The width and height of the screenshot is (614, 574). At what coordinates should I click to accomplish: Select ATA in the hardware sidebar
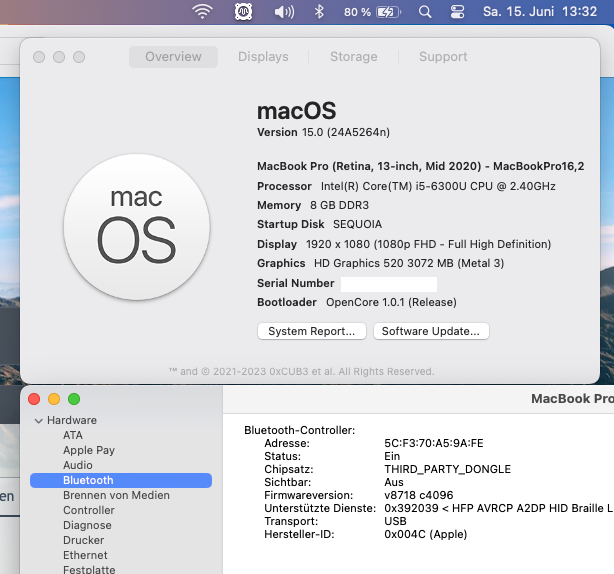(73, 435)
